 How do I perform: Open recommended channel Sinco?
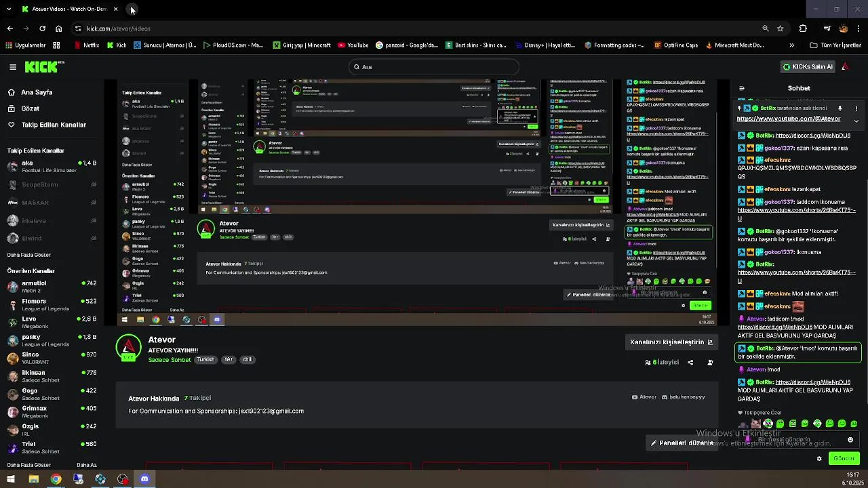pos(52,357)
